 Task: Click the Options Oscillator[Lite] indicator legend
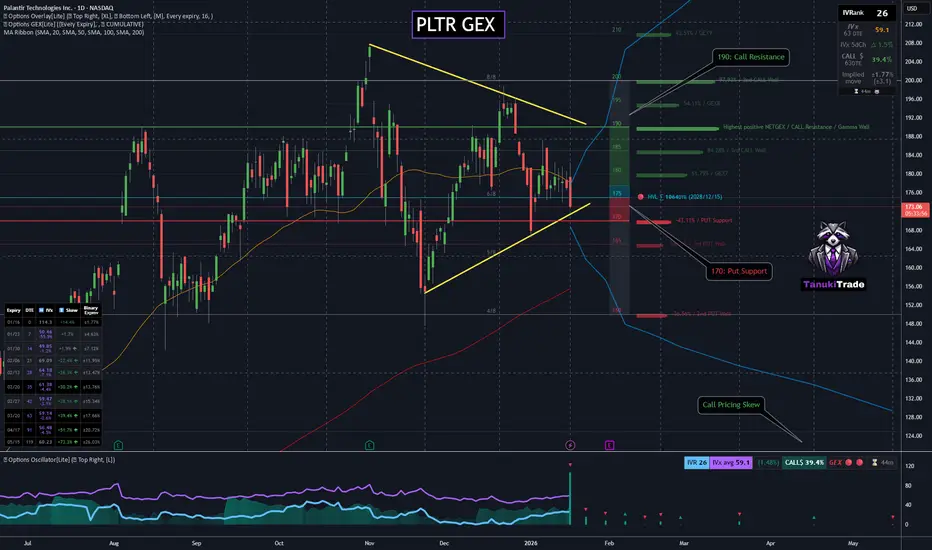[x=59, y=460]
